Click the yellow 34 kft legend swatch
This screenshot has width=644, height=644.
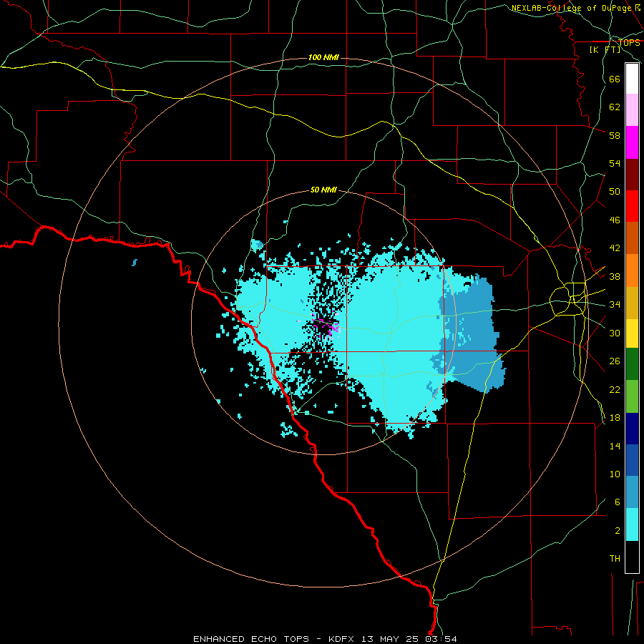tap(632, 333)
